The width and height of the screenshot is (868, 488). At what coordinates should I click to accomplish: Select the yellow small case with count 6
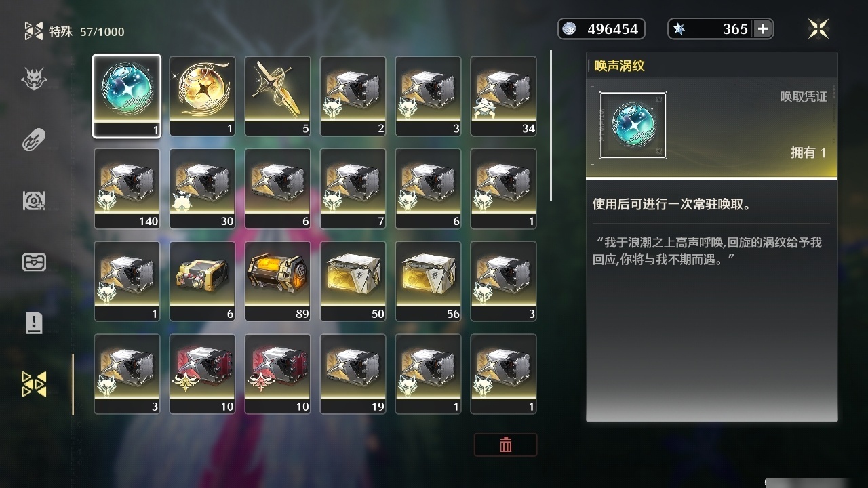coord(202,281)
